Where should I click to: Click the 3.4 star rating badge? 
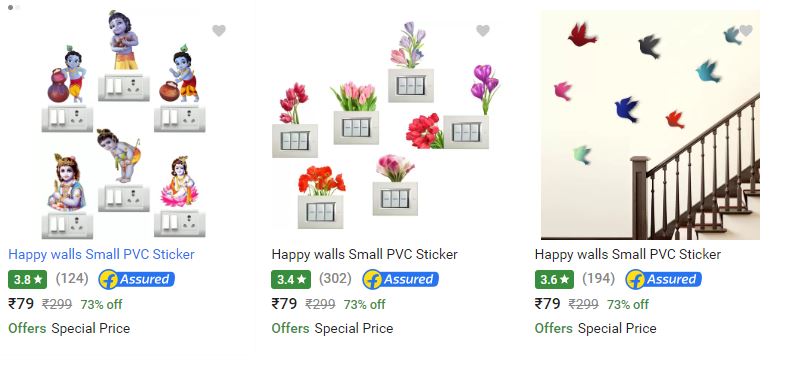coord(291,279)
